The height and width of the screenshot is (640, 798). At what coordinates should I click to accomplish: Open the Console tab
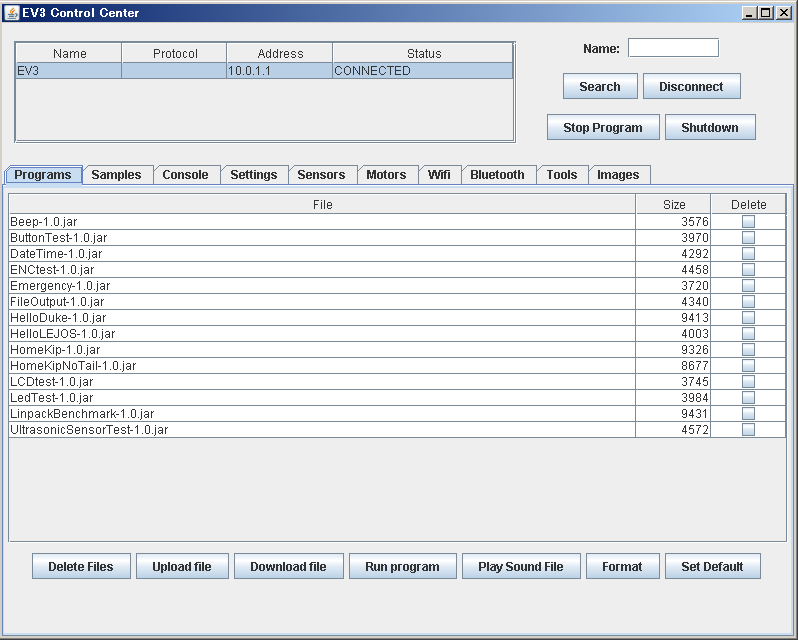click(185, 174)
